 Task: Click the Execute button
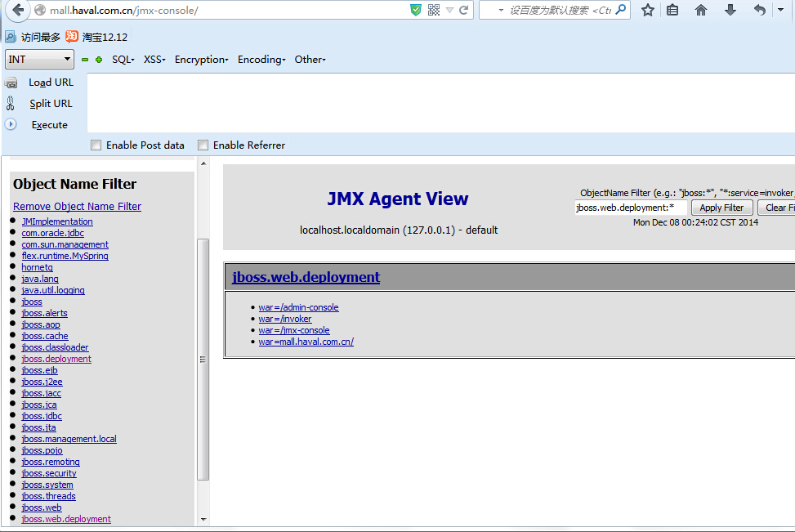(49, 125)
